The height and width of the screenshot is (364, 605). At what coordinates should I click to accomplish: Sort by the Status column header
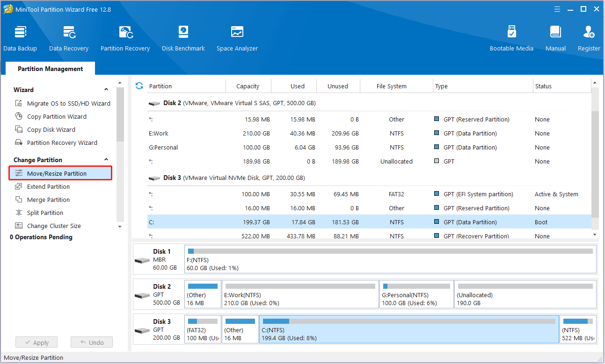click(561, 86)
